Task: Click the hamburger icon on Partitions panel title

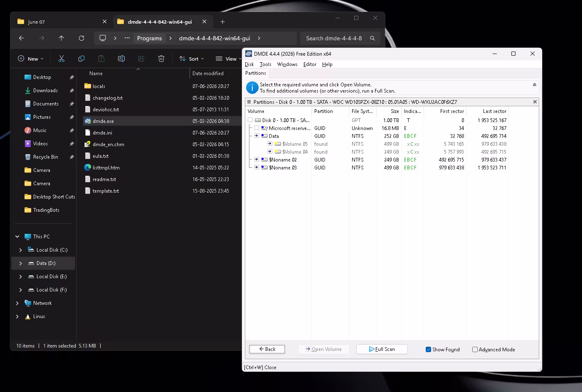Action: pos(249,102)
